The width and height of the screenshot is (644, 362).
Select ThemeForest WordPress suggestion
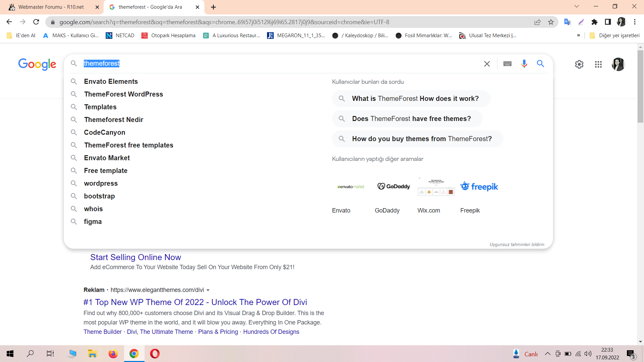123,94
